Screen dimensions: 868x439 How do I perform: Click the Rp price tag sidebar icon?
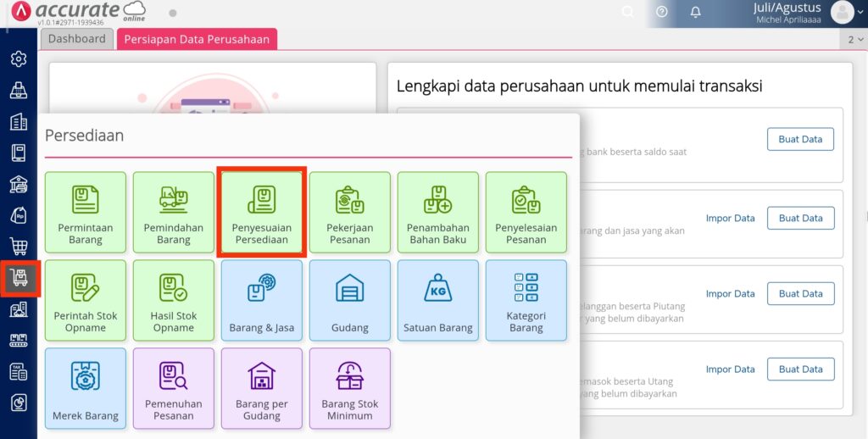coord(19,215)
